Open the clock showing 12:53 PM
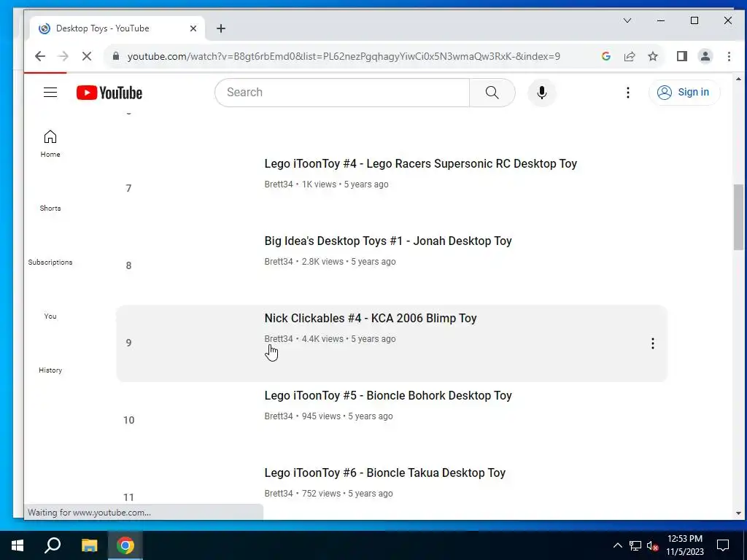 [x=684, y=545]
